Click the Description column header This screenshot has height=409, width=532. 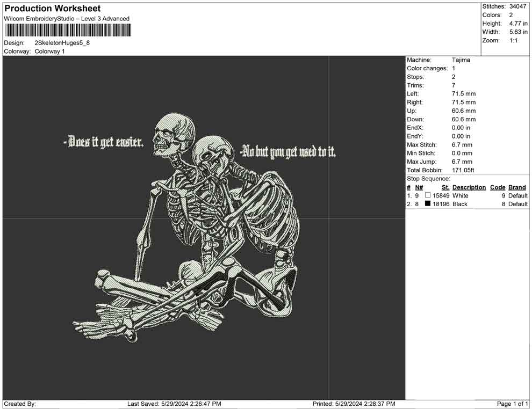(469, 187)
